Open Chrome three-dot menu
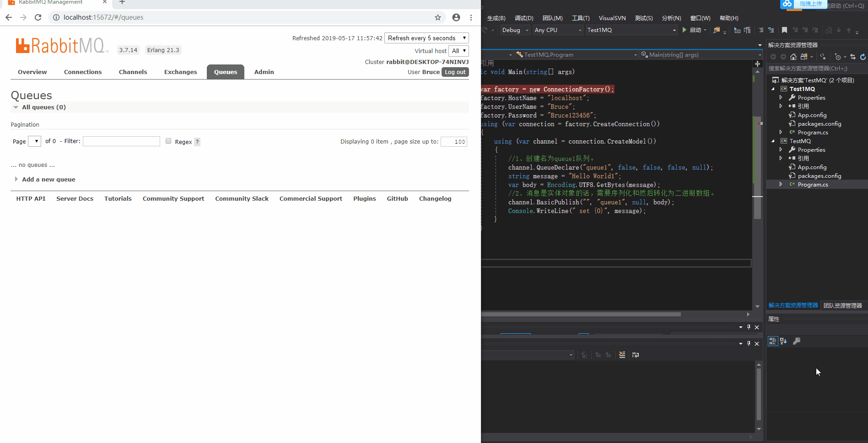This screenshot has width=868, height=443. coord(471,17)
